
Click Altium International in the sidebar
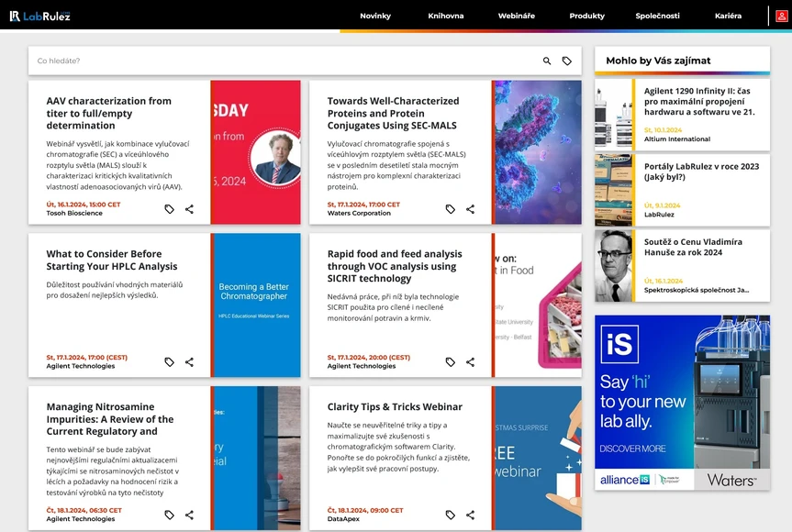pyautogui.click(x=677, y=139)
